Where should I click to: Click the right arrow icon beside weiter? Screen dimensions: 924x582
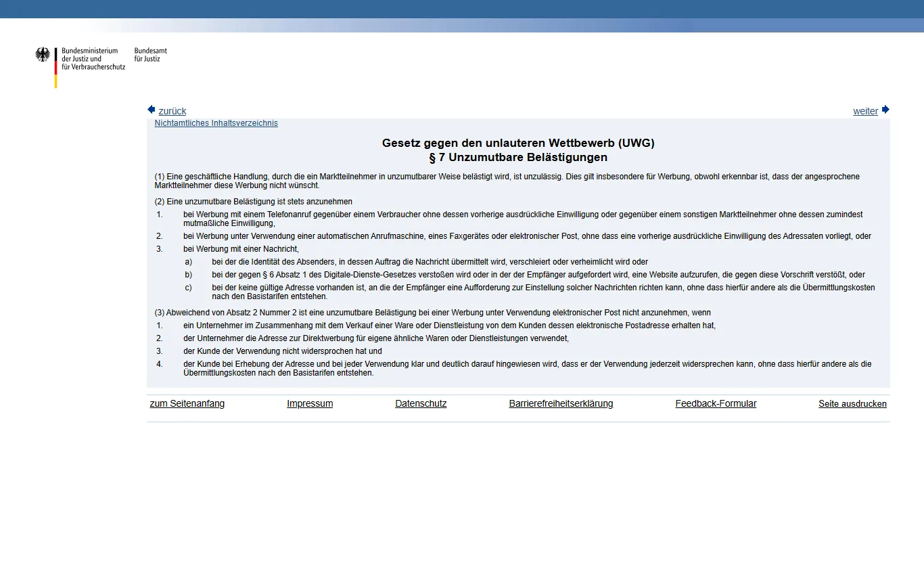click(885, 110)
